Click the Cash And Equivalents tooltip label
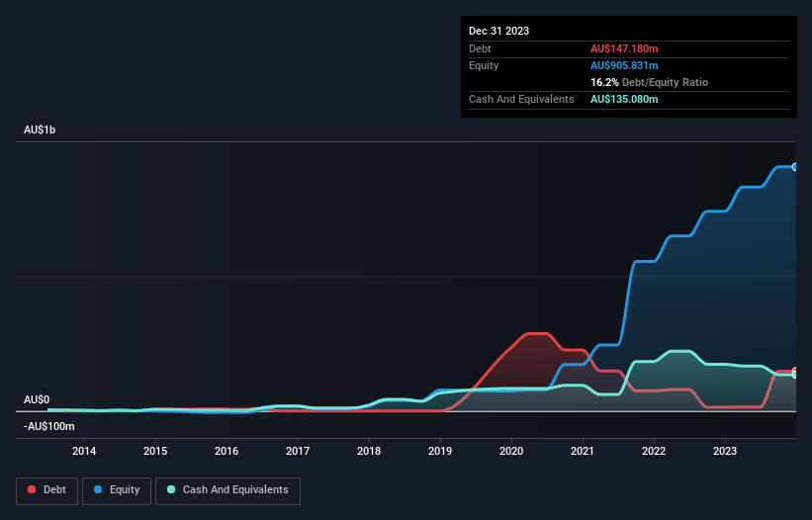 tap(521, 99)
